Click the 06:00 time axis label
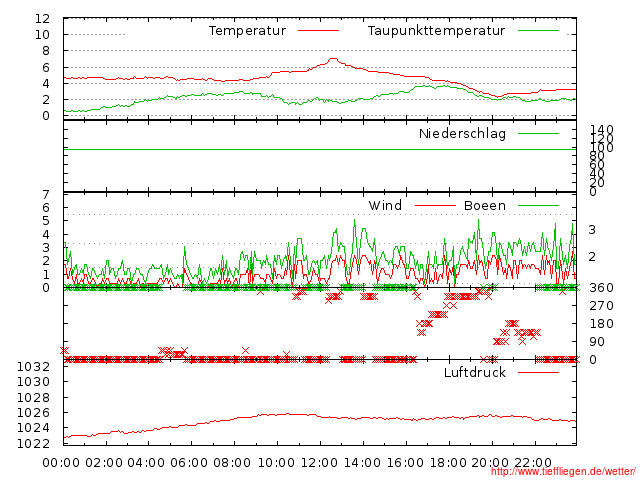This screenshot has width=640, height=480. point(189,463)
